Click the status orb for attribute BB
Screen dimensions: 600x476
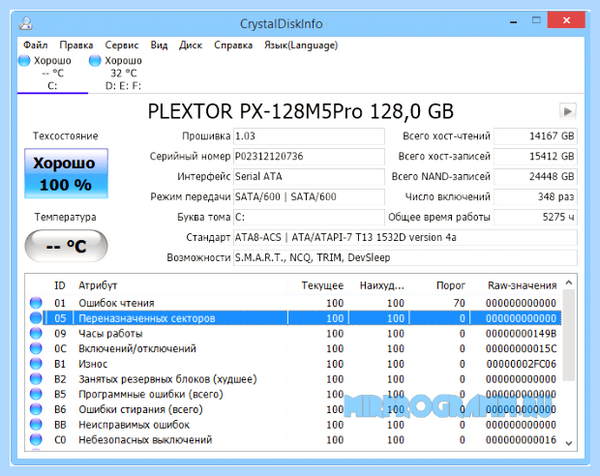pos(36,424)
